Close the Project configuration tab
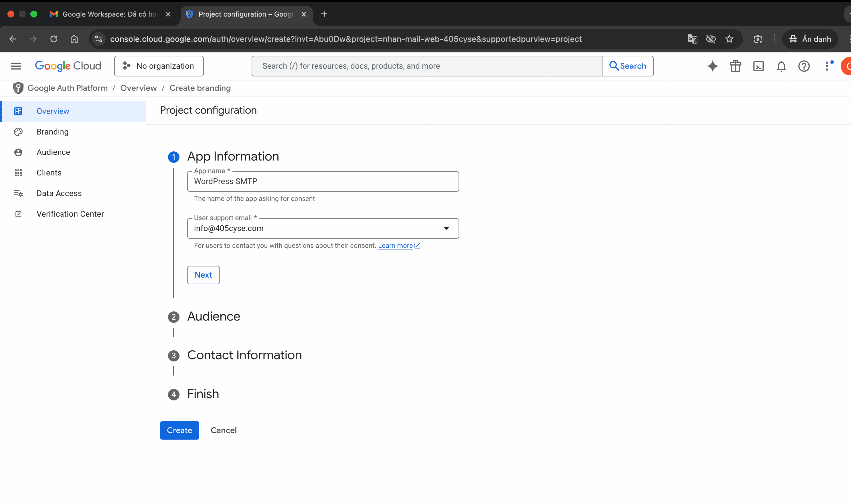 [304, 14]
